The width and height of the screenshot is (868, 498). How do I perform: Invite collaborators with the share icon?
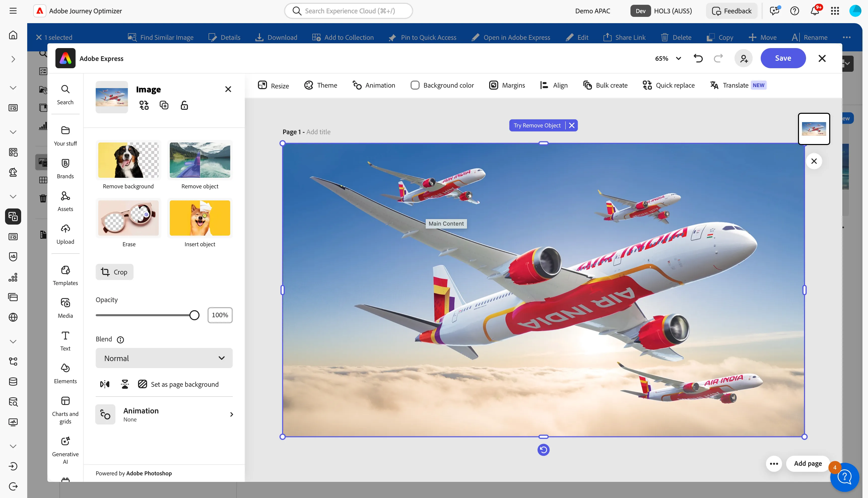(x=744, y=58)
